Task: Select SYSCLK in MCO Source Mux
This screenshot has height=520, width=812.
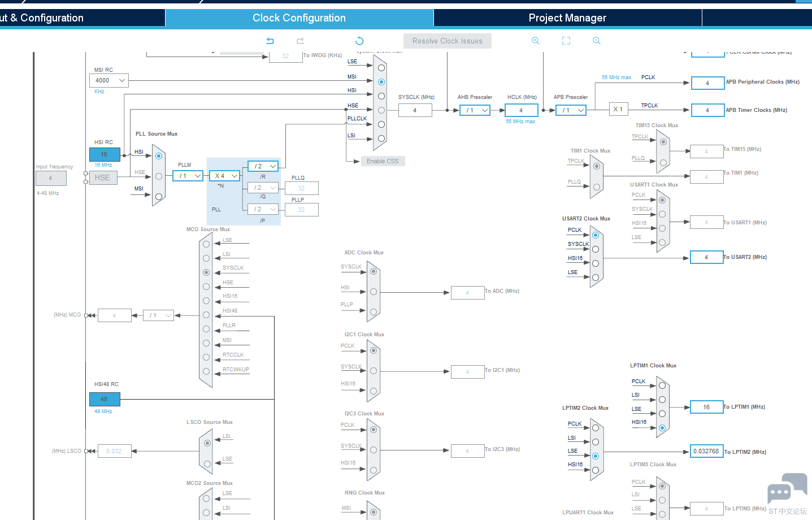Action: (x=206, y=272)
